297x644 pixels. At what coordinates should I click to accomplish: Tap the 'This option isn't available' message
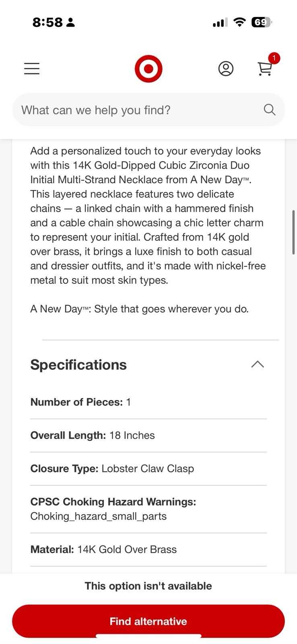(x=148, y=586)
